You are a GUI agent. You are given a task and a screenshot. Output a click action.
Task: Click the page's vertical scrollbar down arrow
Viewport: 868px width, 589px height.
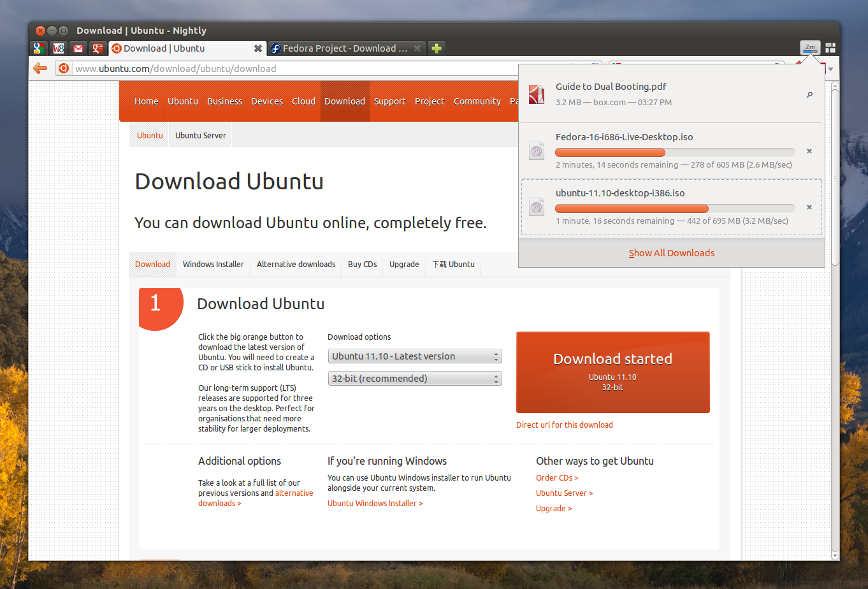[835, 555]
